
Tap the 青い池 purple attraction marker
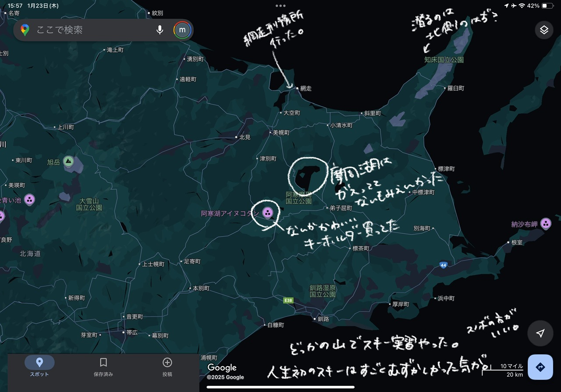click(29, 200)
